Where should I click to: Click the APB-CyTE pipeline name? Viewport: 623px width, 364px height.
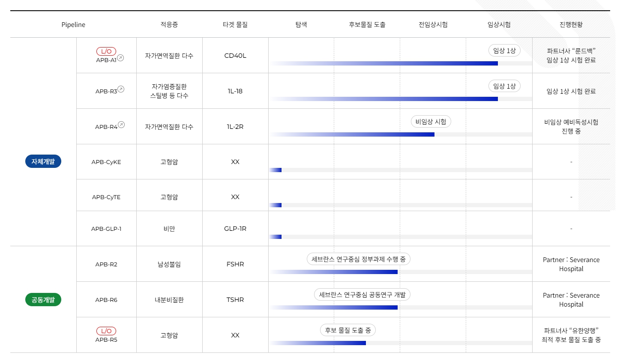pyautogui.click(x=106, y=197)
